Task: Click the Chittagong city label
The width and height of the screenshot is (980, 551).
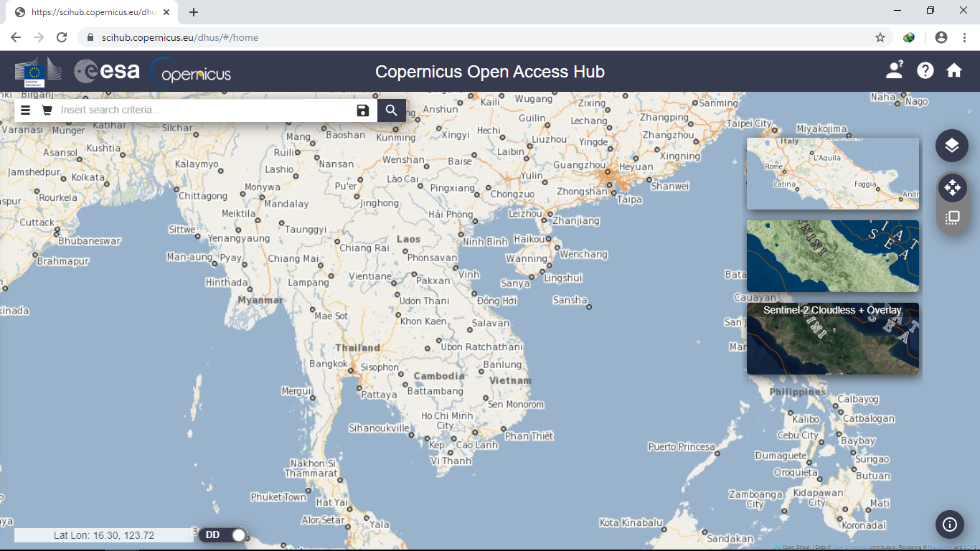Action: [x=203, y=196]
